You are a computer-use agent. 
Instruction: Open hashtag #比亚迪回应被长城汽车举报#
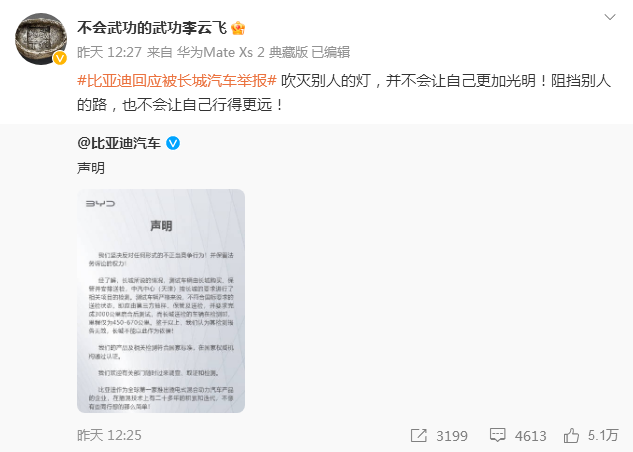pos(177,81)
